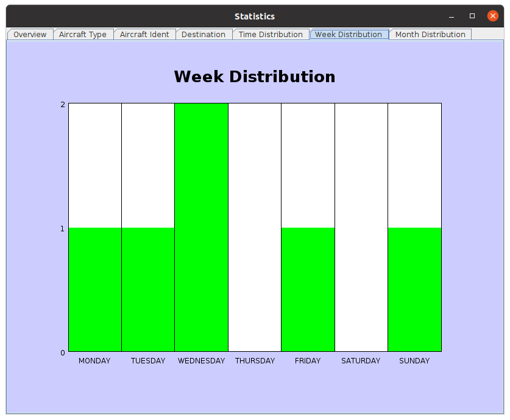Click the green Sunday bar
The height and width of the screenshot is (420, 510).
point(414,289)
